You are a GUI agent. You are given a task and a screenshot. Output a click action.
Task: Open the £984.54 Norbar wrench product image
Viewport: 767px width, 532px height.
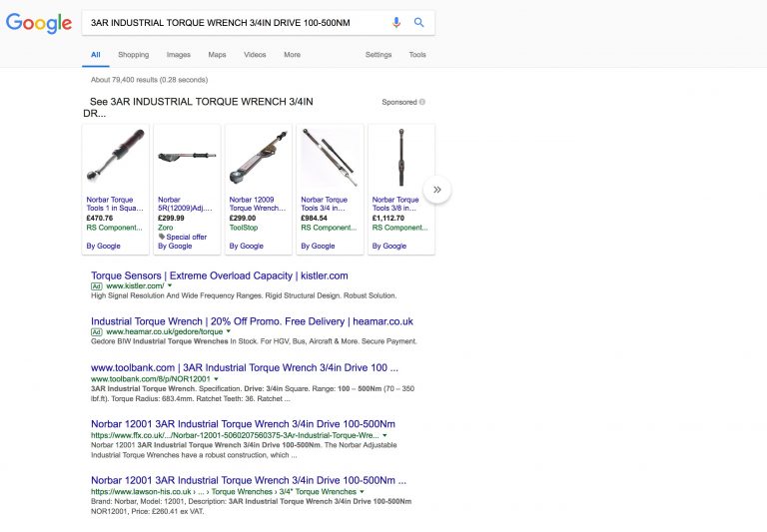330,157
